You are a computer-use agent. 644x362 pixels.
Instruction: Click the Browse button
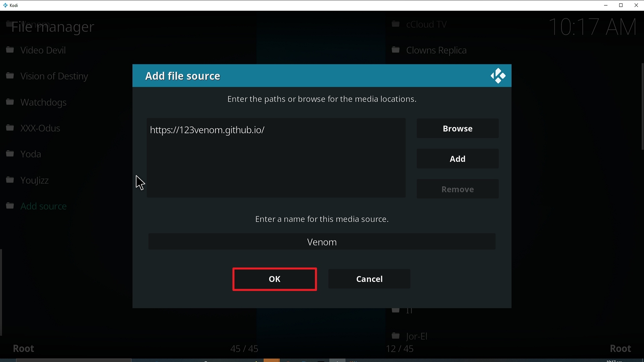pyautogui.click(x=458, y=128)
